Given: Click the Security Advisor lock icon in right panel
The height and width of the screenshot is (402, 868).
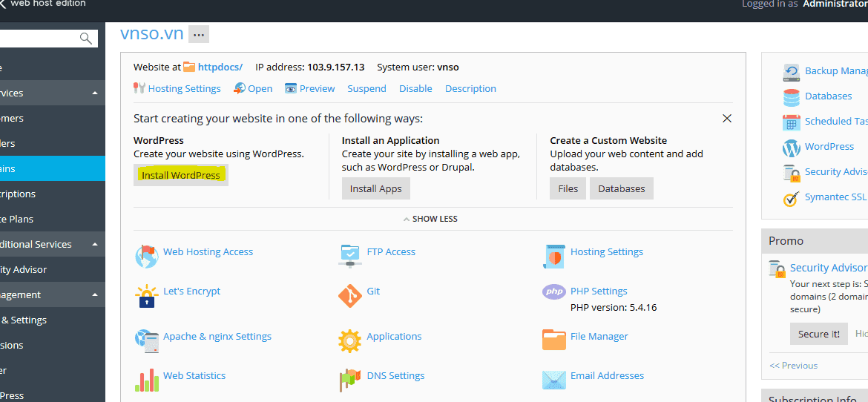Looking at the screenshot, I should coord(792,174).
